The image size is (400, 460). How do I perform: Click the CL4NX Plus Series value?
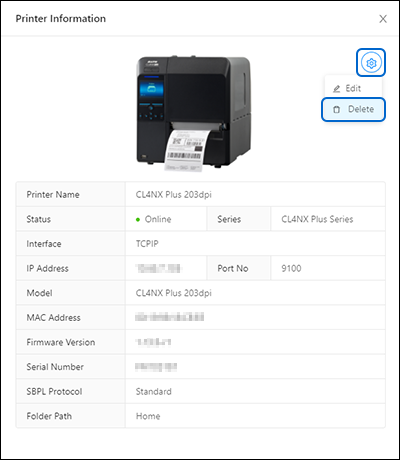click(x=317, y=219)
